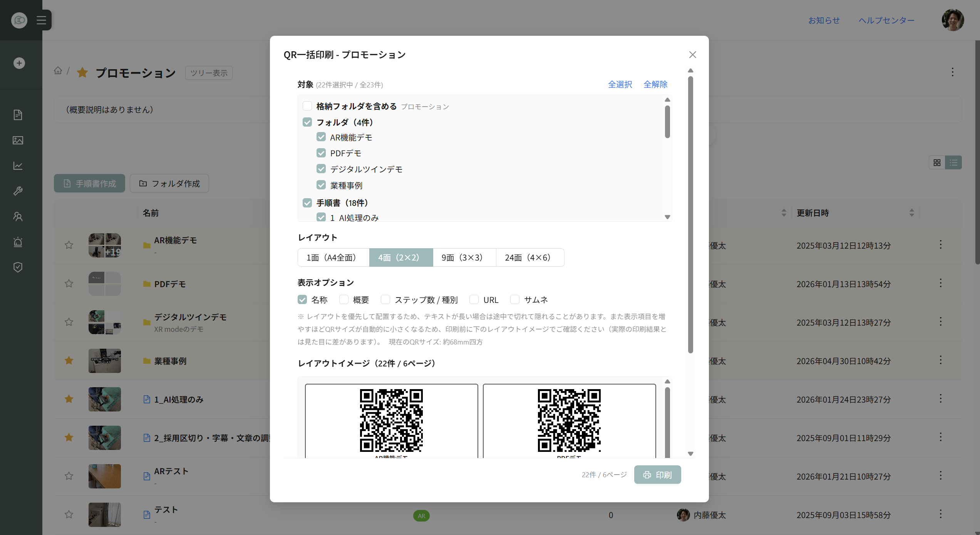980x535 pixels.
Task: Open the page options kebab menu
Action: pos(953,72)
